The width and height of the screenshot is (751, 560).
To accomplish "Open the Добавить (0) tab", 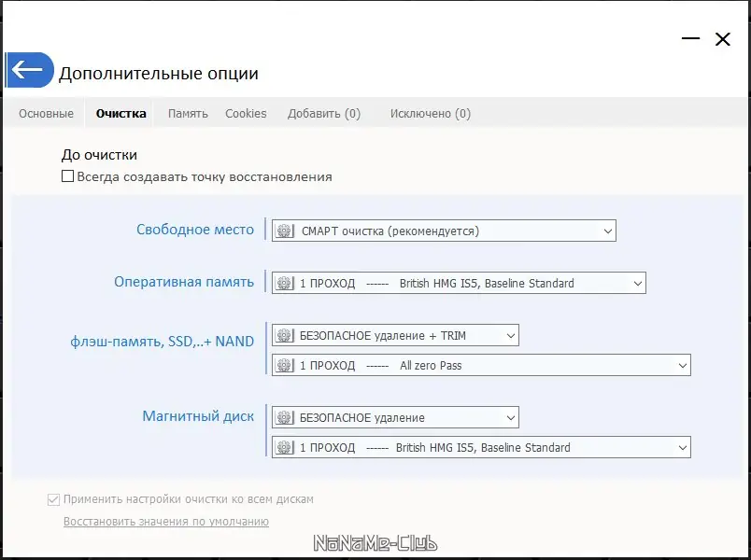I will point(324,114).
